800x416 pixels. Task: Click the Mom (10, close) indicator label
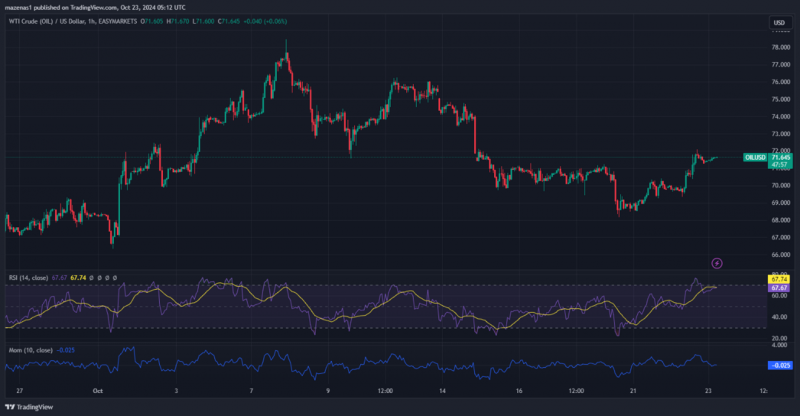coord(31,350)
